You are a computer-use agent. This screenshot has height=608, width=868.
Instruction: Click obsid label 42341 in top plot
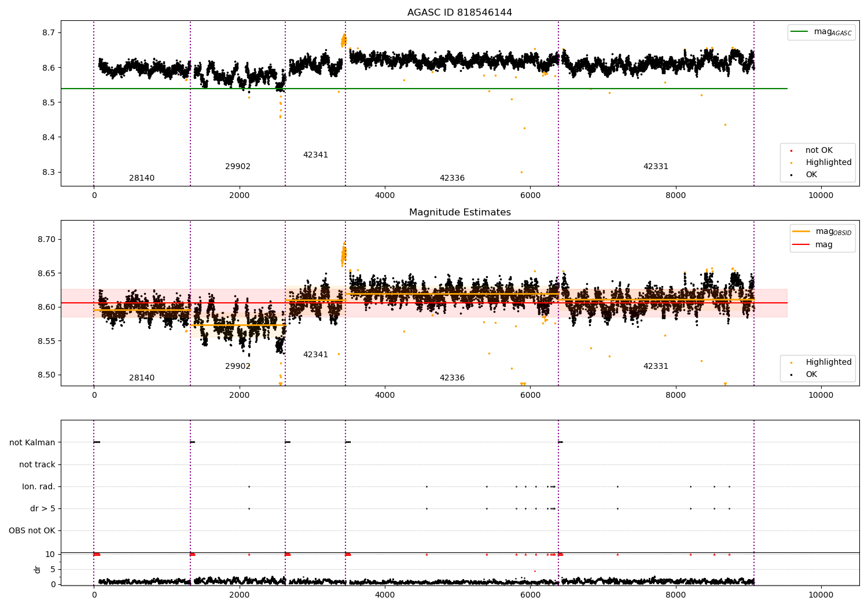click(x=315, y=155)
